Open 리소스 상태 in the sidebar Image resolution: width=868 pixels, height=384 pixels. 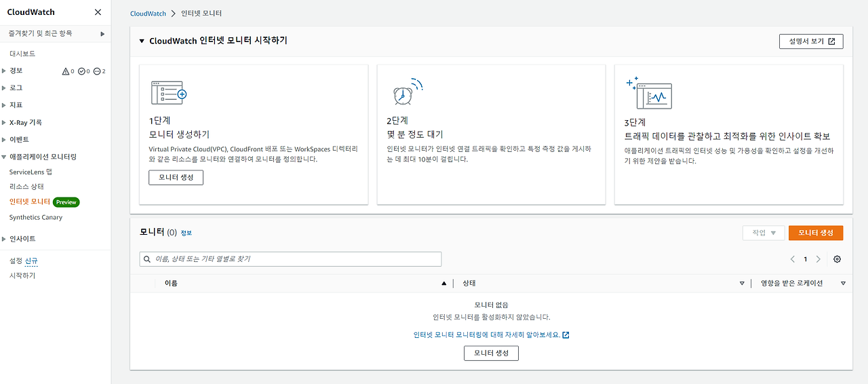click(26, 186)
